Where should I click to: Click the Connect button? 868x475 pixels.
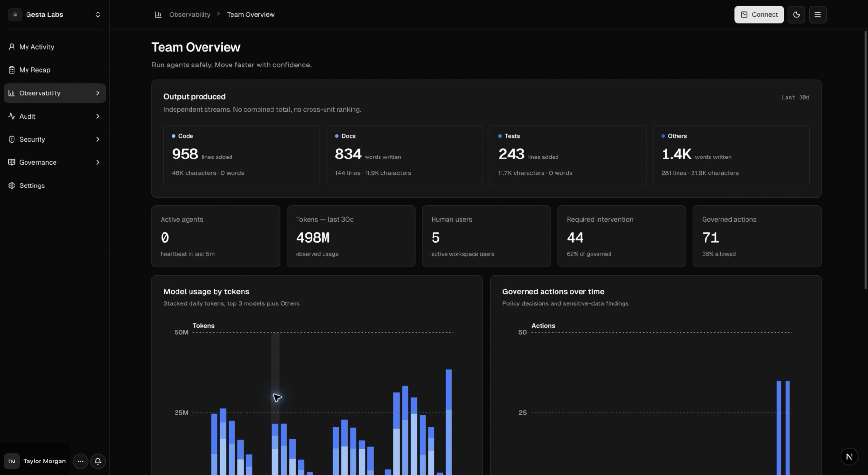point(759,14)
